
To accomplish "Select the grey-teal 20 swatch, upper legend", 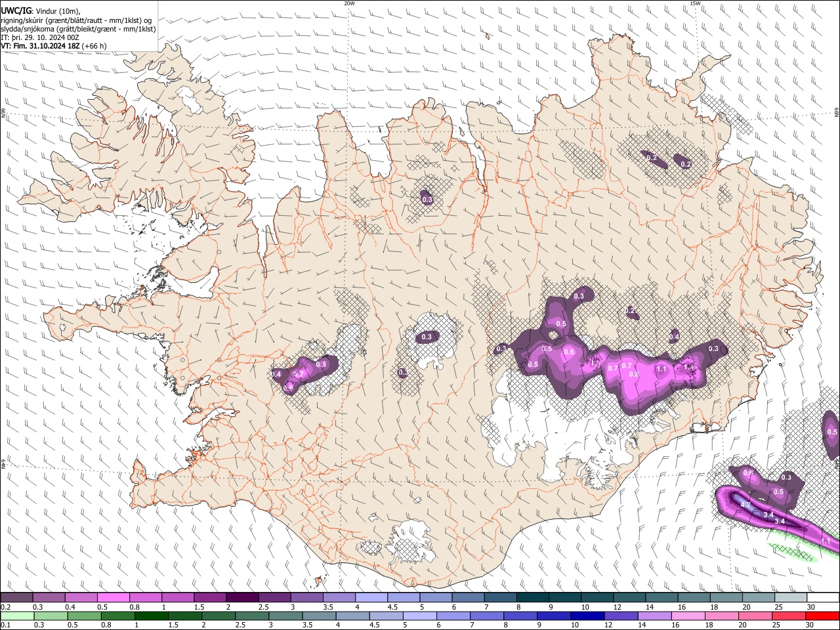I will (759, 597).
